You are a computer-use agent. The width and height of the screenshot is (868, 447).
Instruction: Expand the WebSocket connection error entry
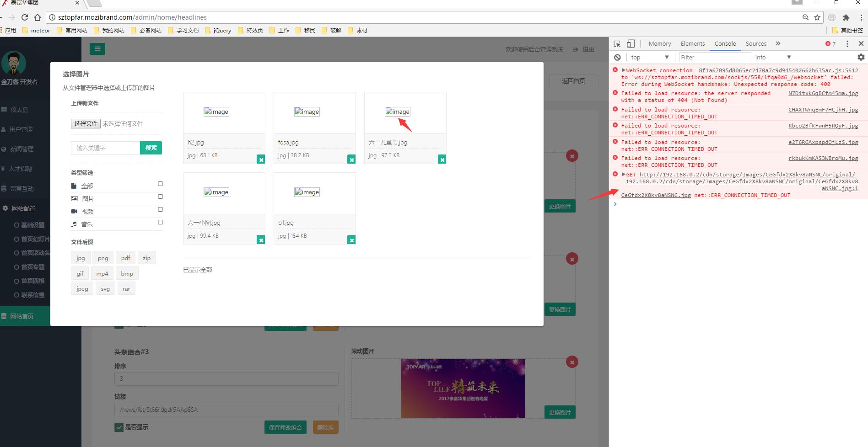pyautogui.click(x=623, y=70)
